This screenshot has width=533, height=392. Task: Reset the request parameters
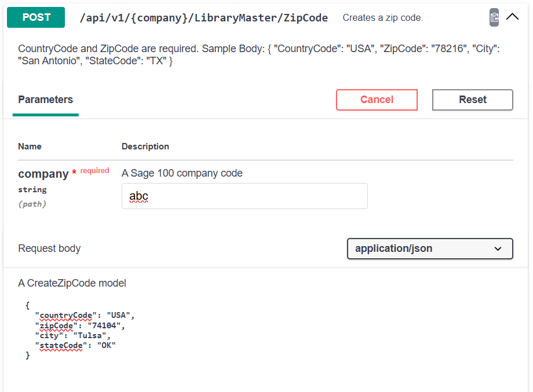tap(473, 100)
